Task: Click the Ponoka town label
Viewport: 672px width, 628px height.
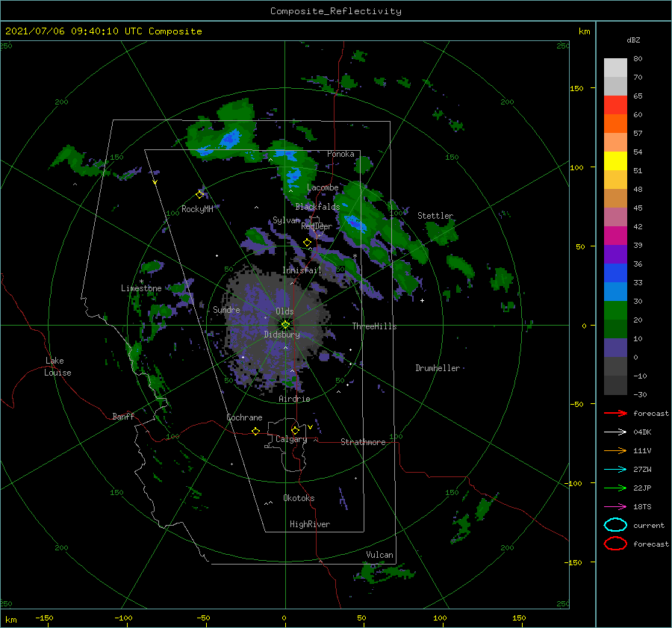Action: [x=340, y=154]
